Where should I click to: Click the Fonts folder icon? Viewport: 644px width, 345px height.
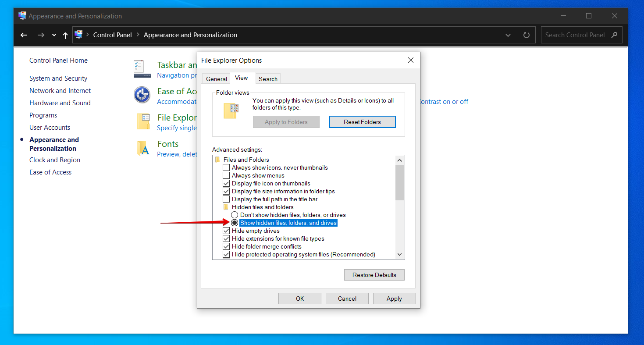coord(143,148)
